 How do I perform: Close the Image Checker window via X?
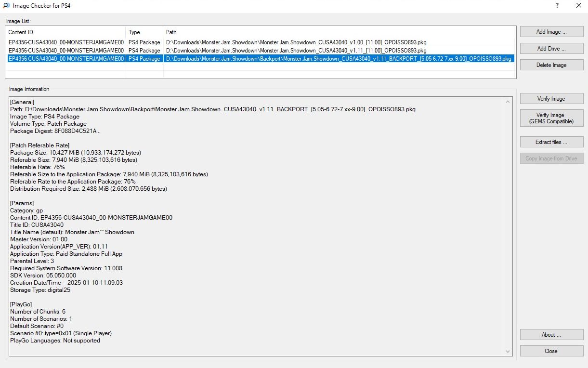tap(578, 6)
